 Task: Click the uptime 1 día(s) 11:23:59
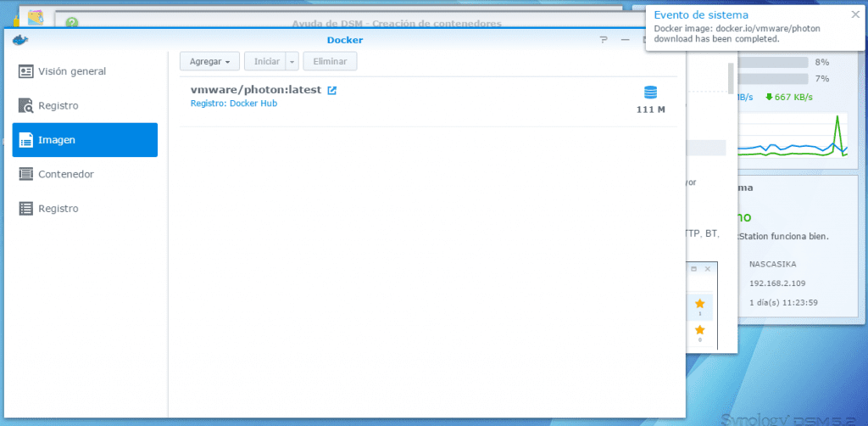[783, 302]
